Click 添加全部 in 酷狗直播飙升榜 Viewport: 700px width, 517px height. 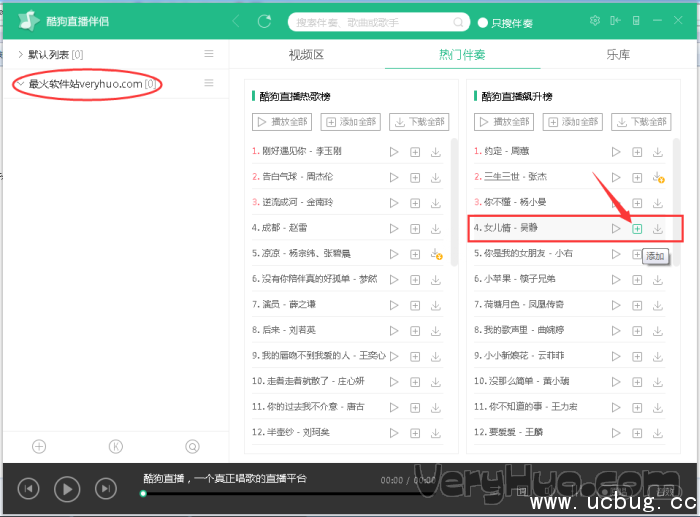(x=573, y=122)
